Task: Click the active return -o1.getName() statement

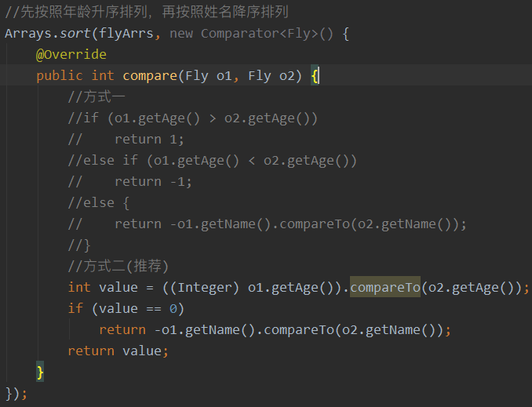Action: click(275, 330)
